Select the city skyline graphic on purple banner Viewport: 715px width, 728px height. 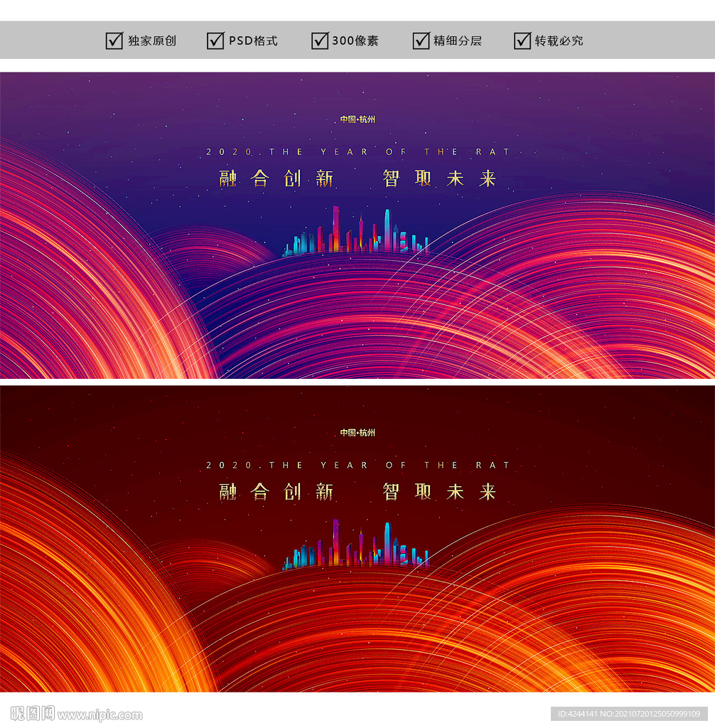point(356,231)
